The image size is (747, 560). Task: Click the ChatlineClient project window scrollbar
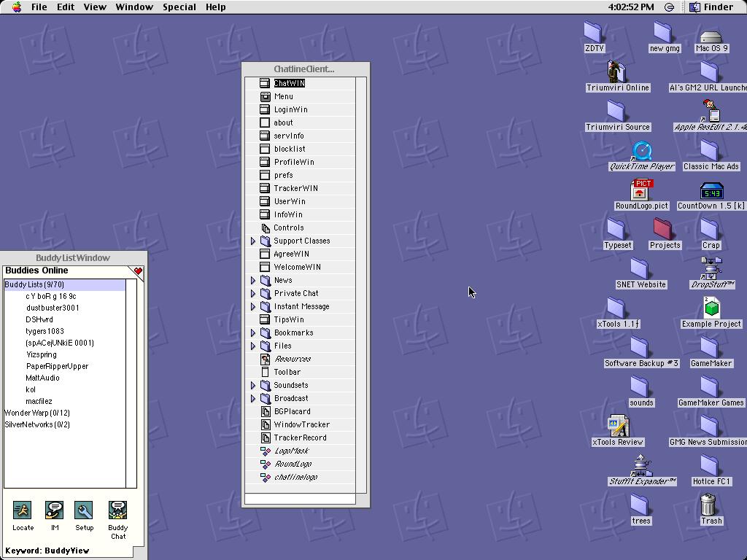click(x=361, y=285)
